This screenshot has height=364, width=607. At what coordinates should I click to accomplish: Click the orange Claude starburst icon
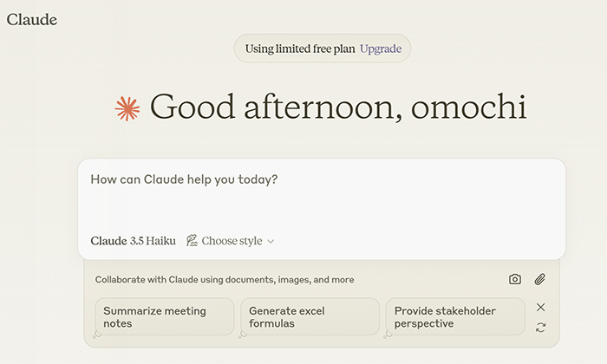127,108
